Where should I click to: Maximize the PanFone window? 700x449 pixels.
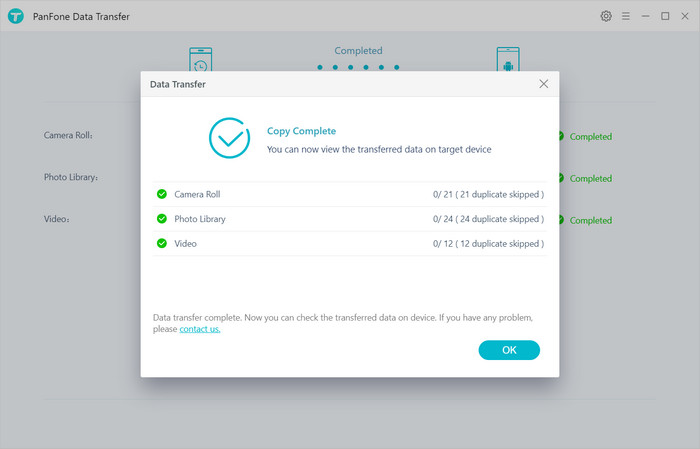click(665, 16)
